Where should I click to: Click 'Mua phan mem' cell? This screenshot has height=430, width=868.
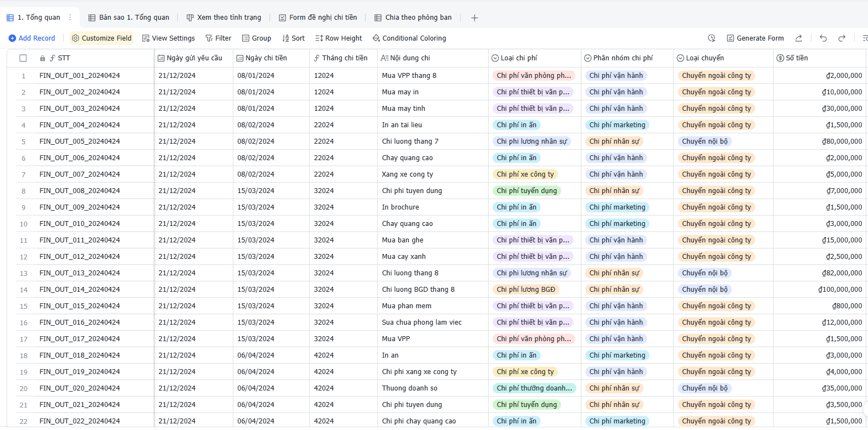pos(433,306)
